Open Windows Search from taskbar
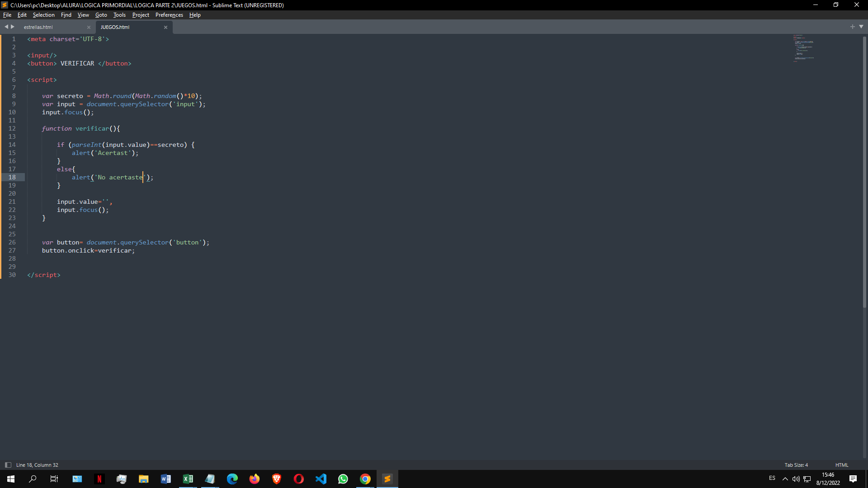This screenshot has width=868, height=488. (x=33, y=479)
